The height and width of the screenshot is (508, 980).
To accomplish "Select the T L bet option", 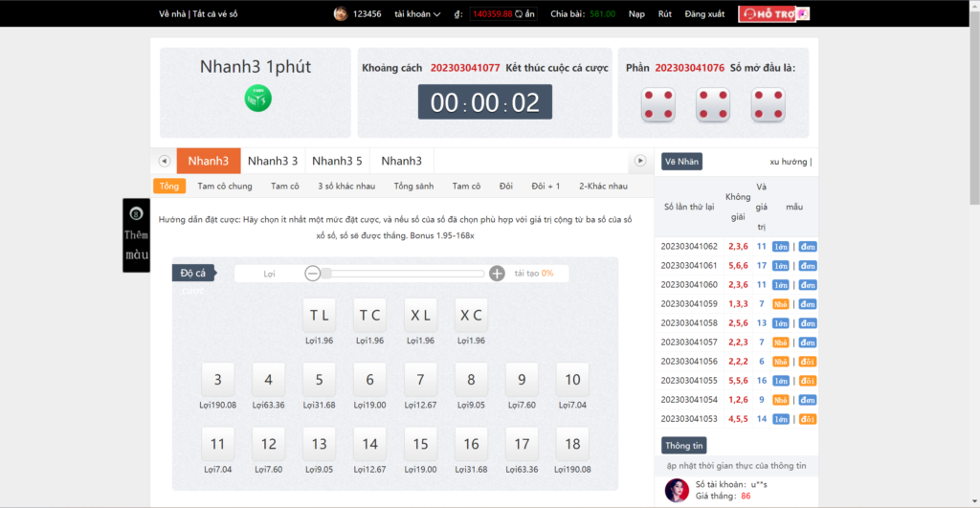I will tap(319, 315).
